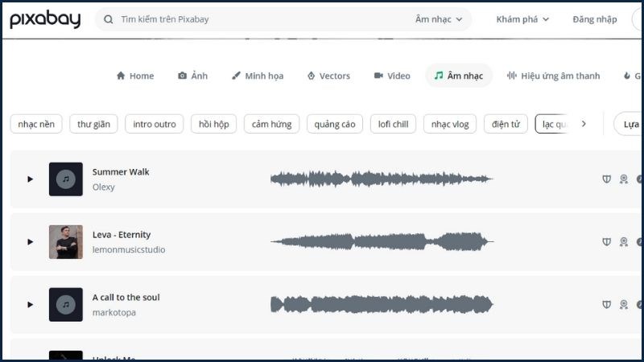
Task: Select the nhạc vlog tag
Action: point(450,124)
